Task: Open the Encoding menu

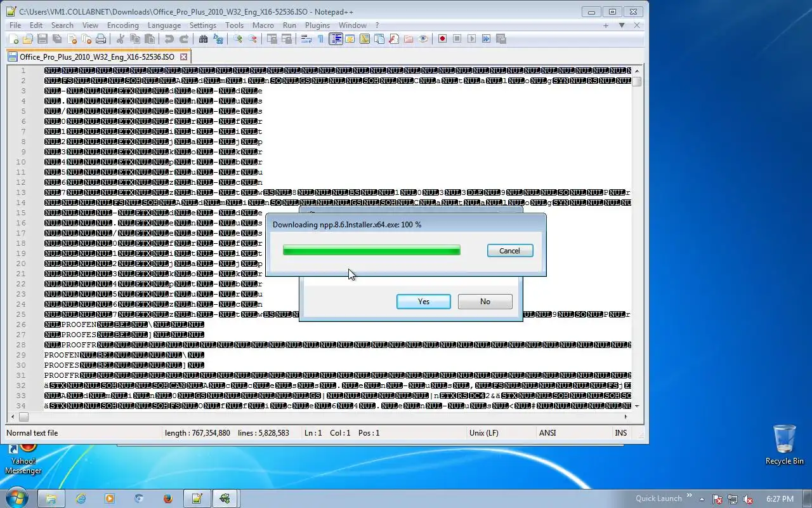Action: [x=123, y=25]
